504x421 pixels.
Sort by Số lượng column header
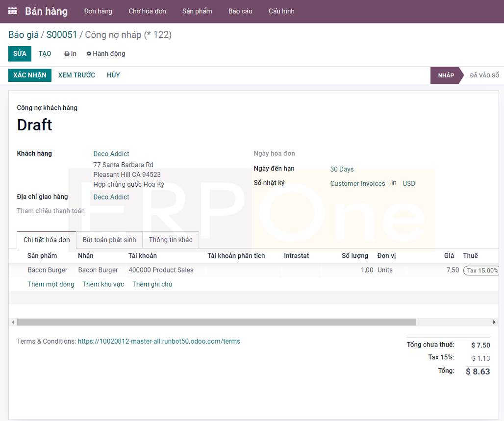tap(355, 256)
